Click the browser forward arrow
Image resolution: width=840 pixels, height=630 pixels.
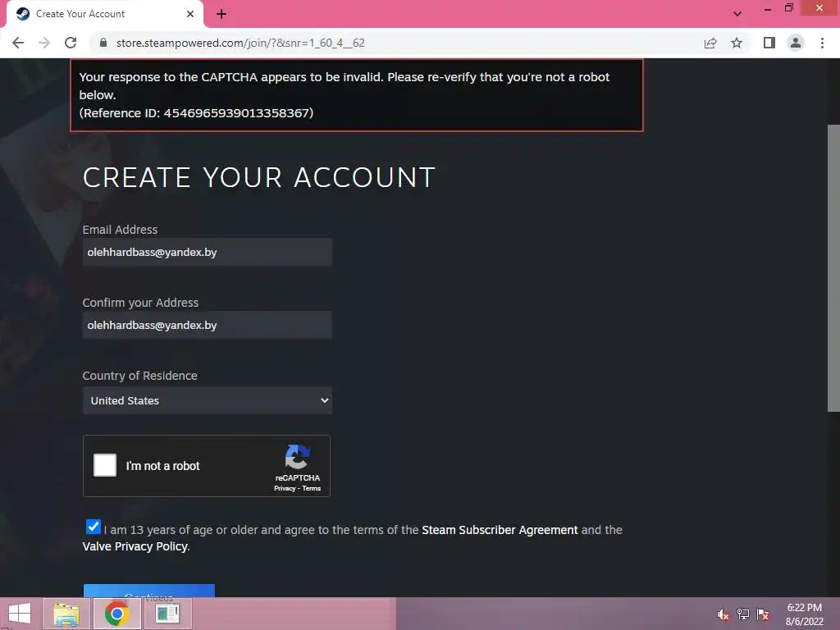44,43
